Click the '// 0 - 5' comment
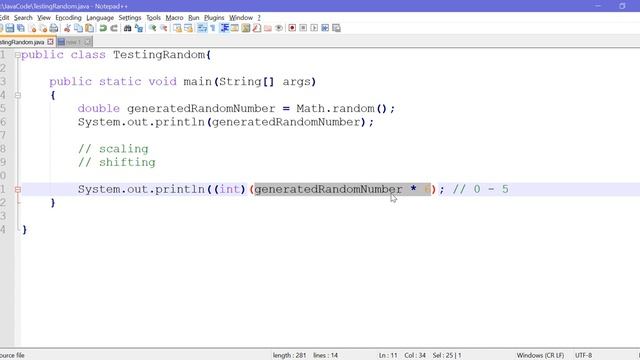This screenshot has height=360, width=640. [481, 189]
